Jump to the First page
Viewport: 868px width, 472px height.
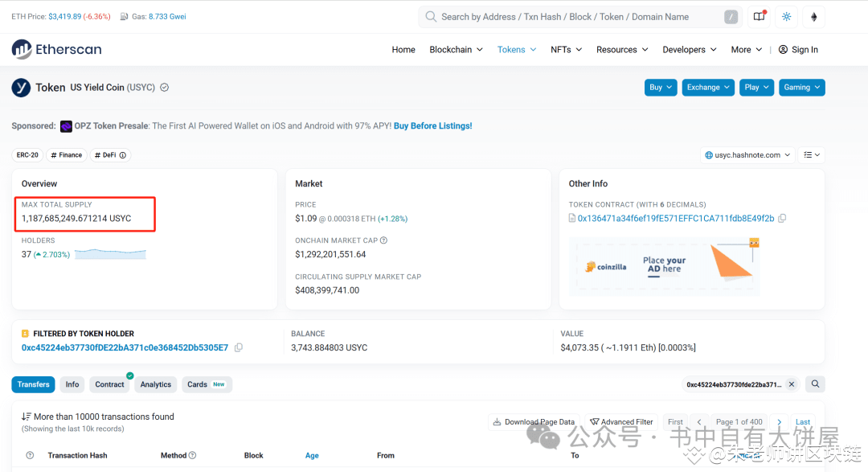[x=675, y=422]
